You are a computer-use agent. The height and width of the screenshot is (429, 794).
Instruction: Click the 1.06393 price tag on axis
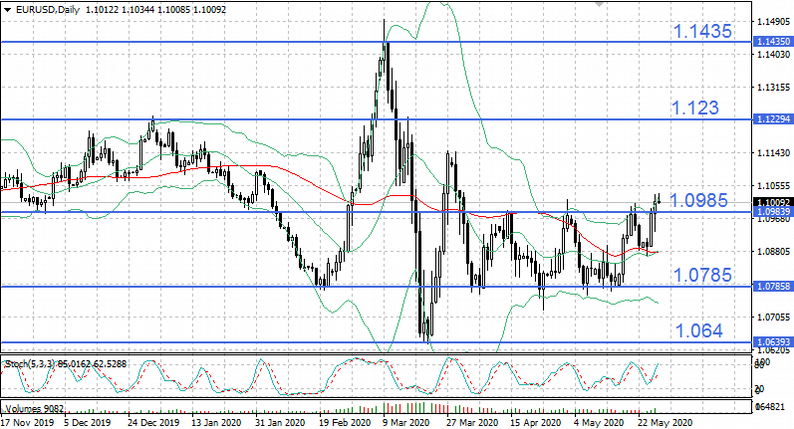(772, 342)
